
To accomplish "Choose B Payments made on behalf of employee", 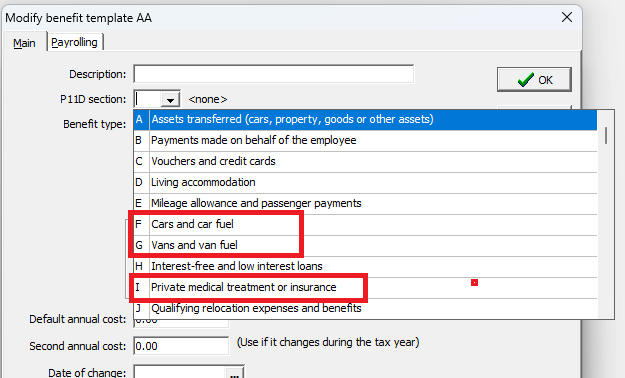I will point(365,140).
